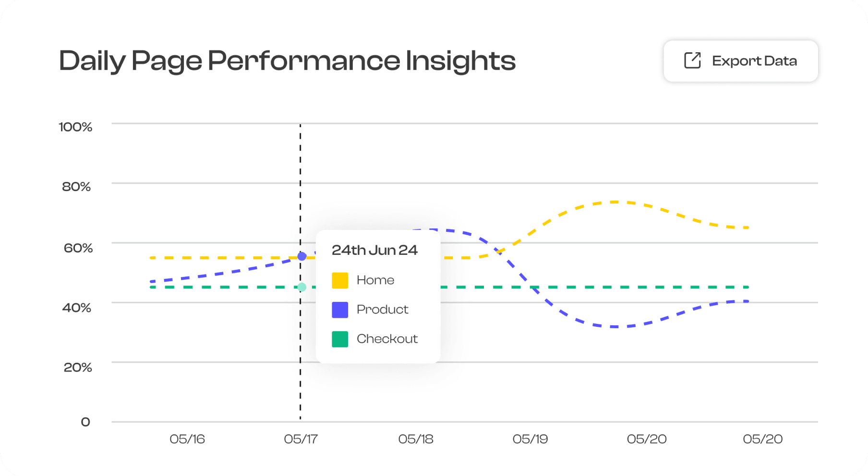
Task: Select the Home legend label
Action: point(375,280)
